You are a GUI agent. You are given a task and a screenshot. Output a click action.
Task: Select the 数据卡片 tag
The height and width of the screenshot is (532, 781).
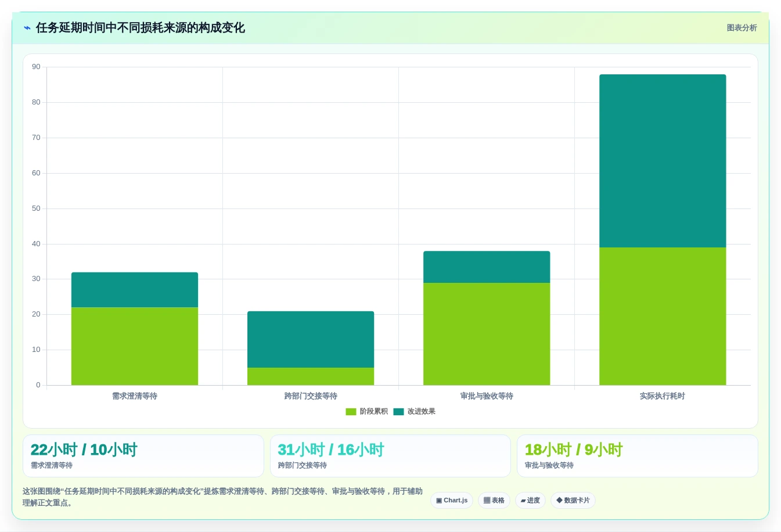coord(573,500)
